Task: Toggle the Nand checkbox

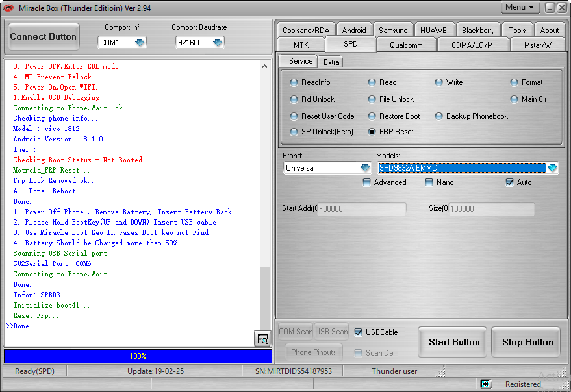Action: [429, 182]
